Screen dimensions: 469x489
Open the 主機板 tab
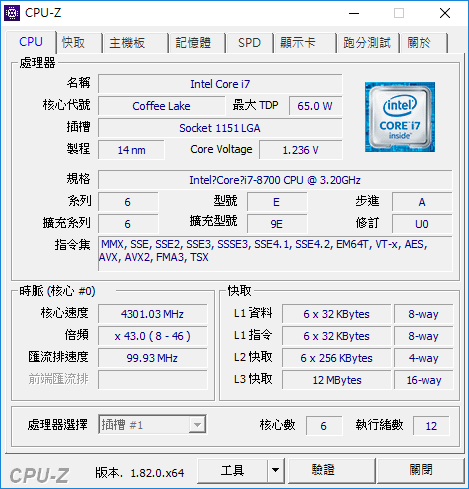[135, 43]
